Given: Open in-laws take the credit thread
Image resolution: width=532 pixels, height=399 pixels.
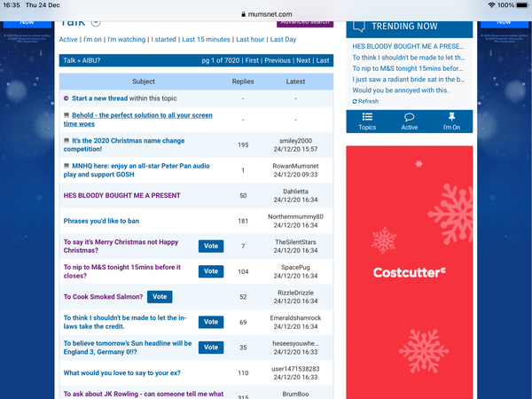Looking at the screenshot, I should pyautogui.click(x=125, y=322).
